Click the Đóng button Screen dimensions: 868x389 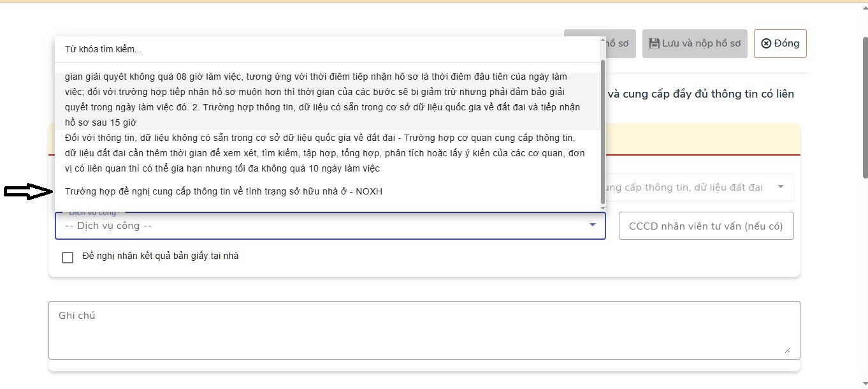click(x=779, y=44)
